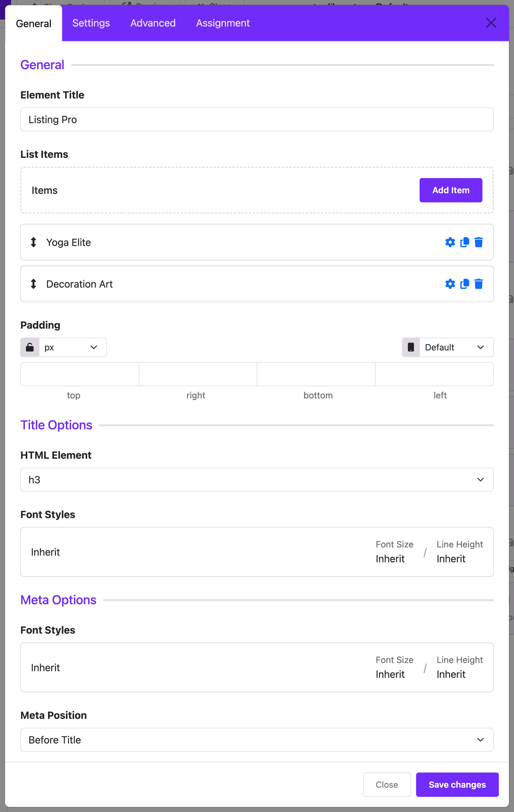Click the bottom padding input
514x812 pixels.
pyautogui.click(x=316, y=374)
